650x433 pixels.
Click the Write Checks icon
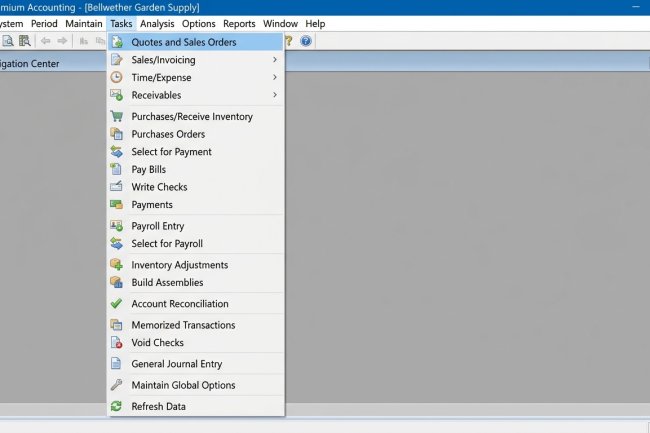point(116,186)
